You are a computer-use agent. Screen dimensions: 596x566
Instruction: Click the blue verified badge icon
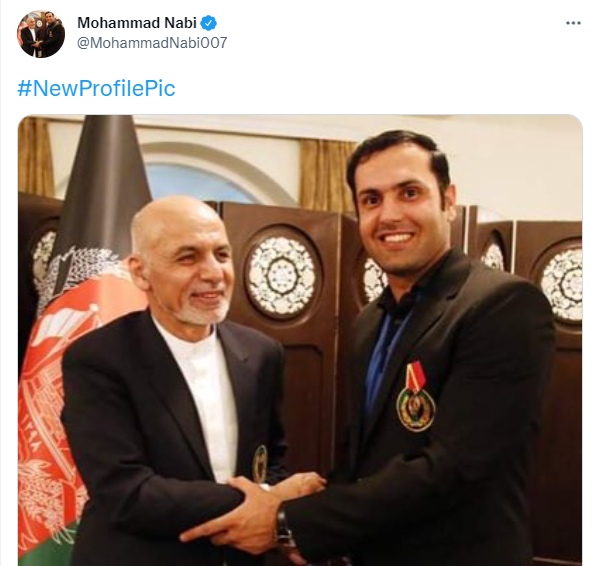(208, 23)
